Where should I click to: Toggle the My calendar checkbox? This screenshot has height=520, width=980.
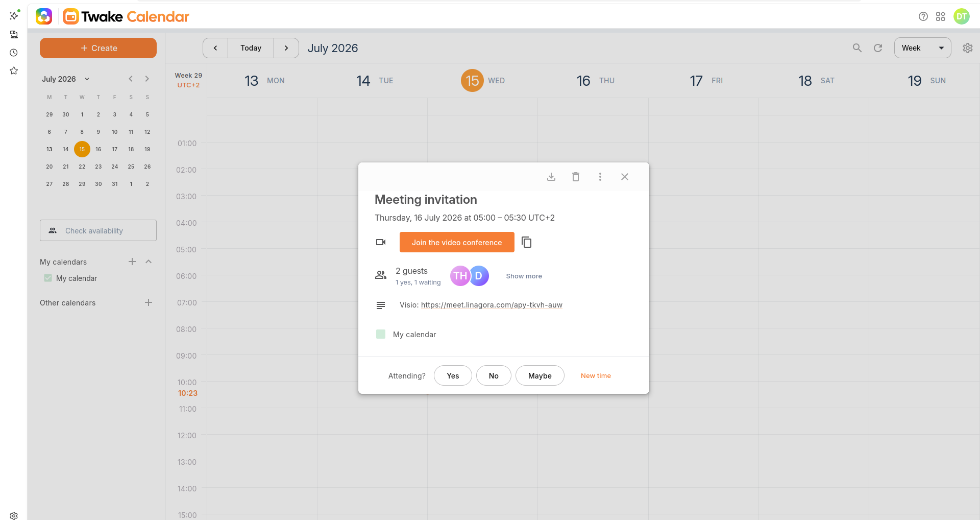pyautogui.click(x=48, y=278)
